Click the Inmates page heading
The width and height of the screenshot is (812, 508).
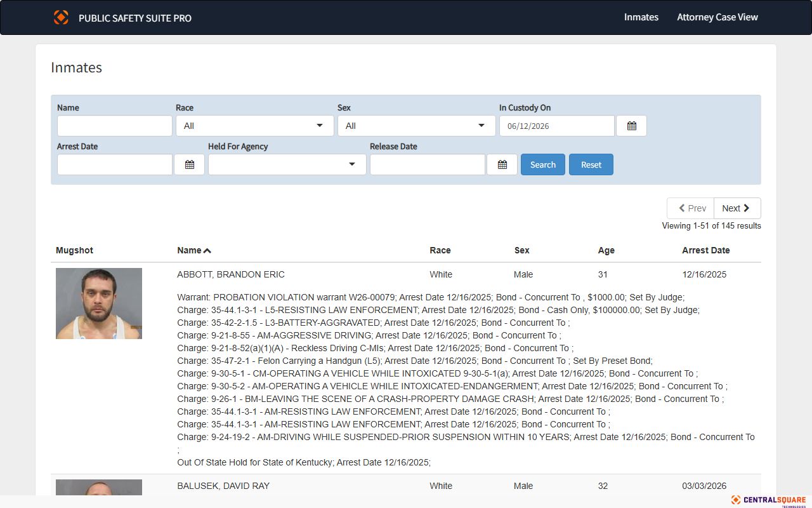[x=76, y=67]
